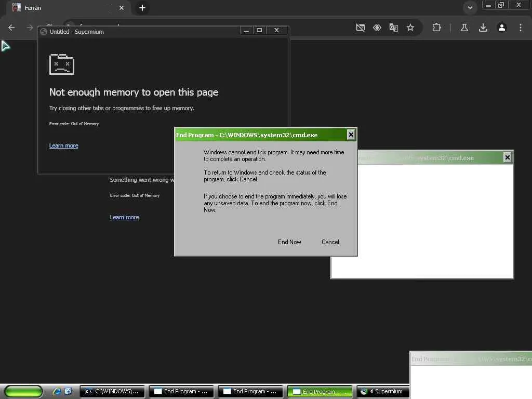This screenshot has width=532, height=399.
Task: Translate this page icon
Action: tap(394, 28)
